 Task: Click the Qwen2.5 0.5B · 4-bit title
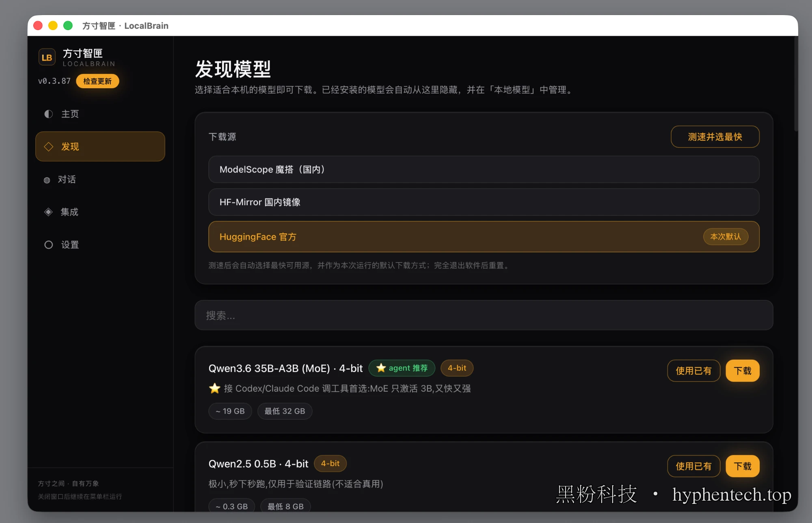pyautogui.click(x=258, y=464)
